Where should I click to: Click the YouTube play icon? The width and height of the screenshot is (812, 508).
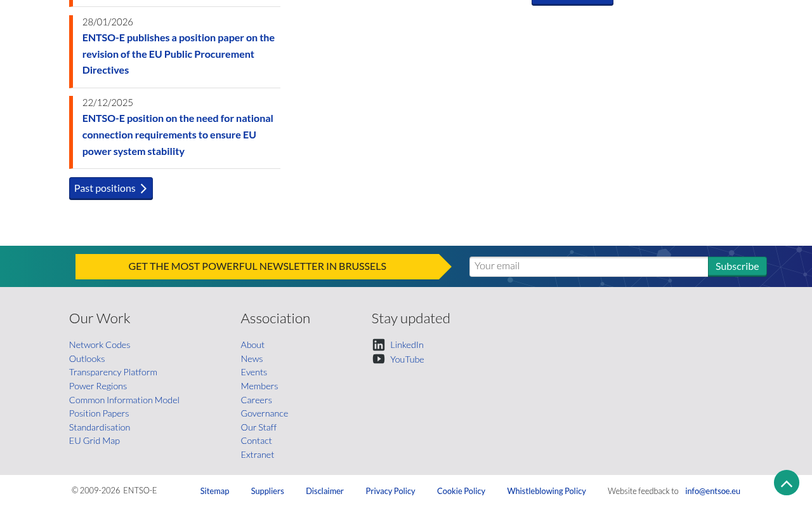(379, 359)
